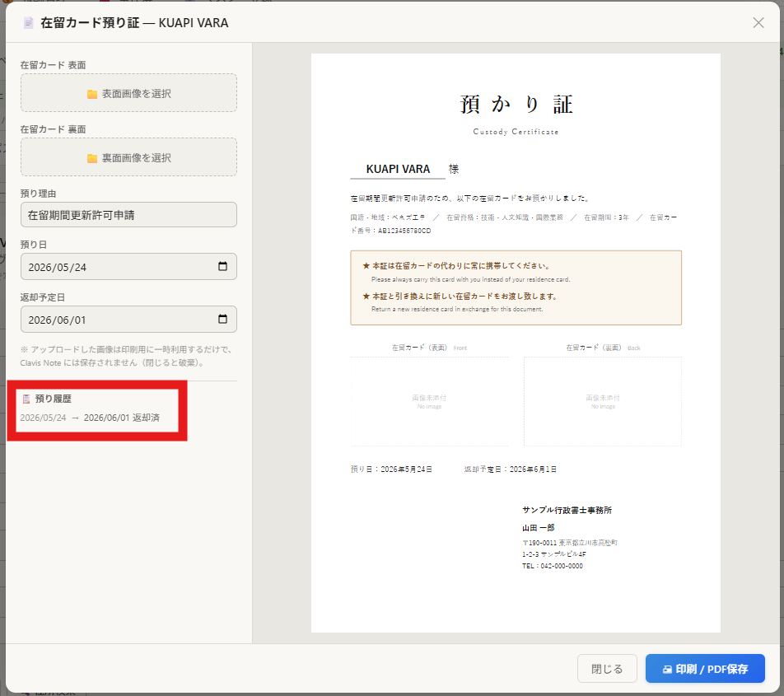
Task: Click name KUAPI VARA in certificate preview
Action: 398,169
